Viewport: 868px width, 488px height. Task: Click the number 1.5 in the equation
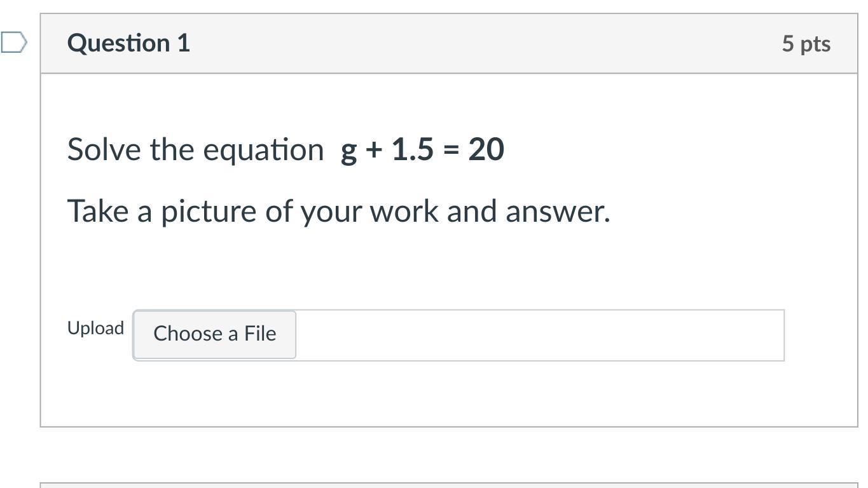pyautogui.click(x=413, y=149)
